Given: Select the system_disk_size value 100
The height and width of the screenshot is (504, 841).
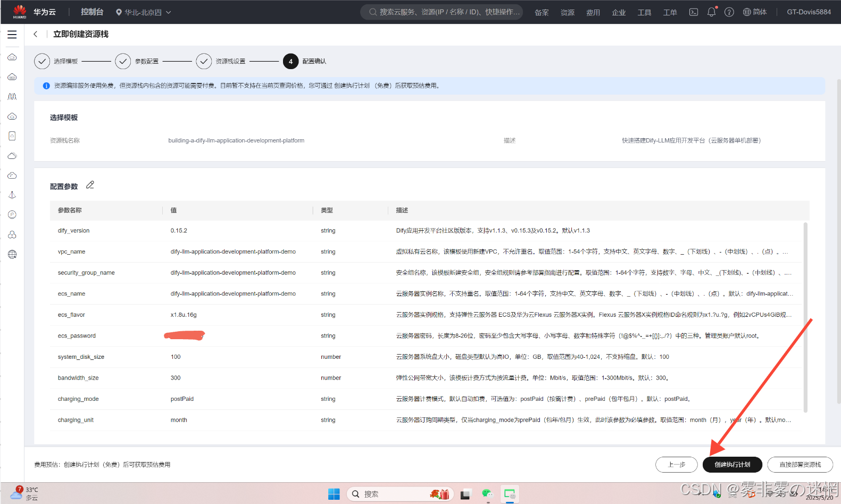Looking at the screenshot, I should coord(176,357).
